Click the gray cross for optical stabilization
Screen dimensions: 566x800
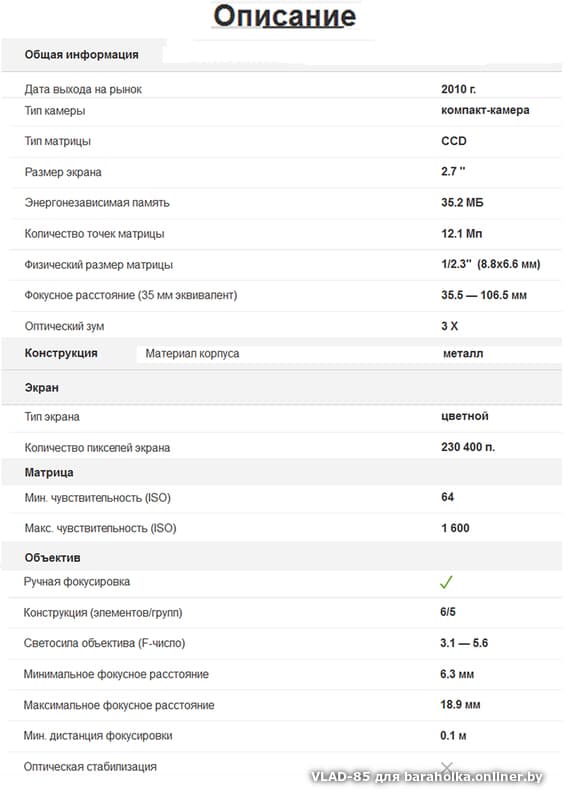[x=447, y=766]
